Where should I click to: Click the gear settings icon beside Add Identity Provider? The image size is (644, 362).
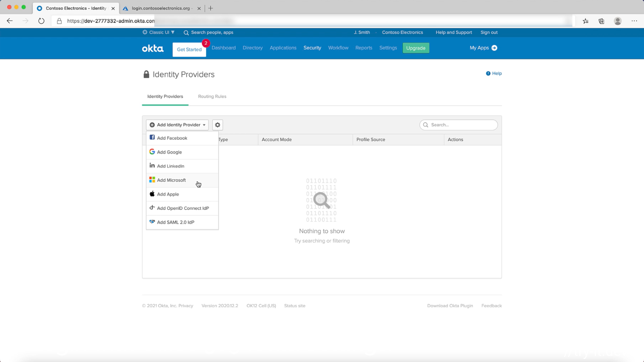tap(217, 125)
